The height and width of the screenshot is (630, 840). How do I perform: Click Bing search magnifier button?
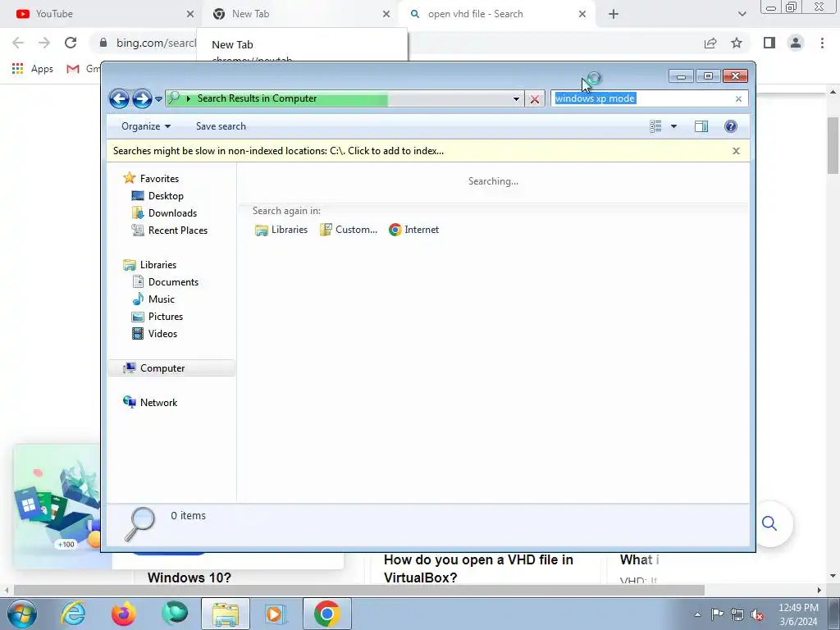(x=769, y=523)
